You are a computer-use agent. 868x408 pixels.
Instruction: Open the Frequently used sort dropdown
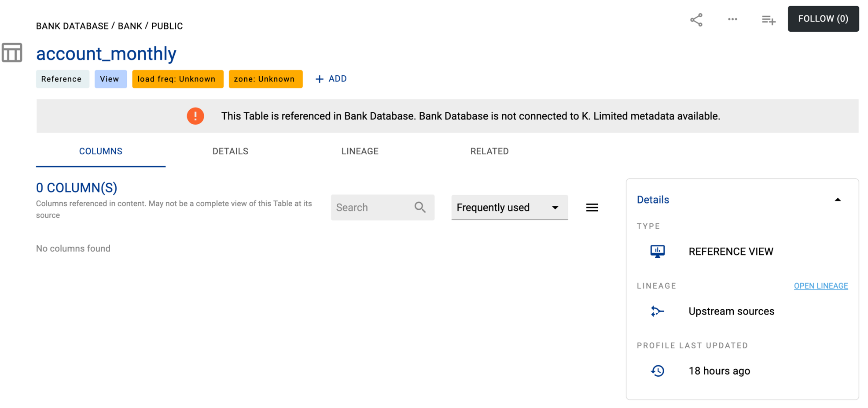(x=509, y=208)
